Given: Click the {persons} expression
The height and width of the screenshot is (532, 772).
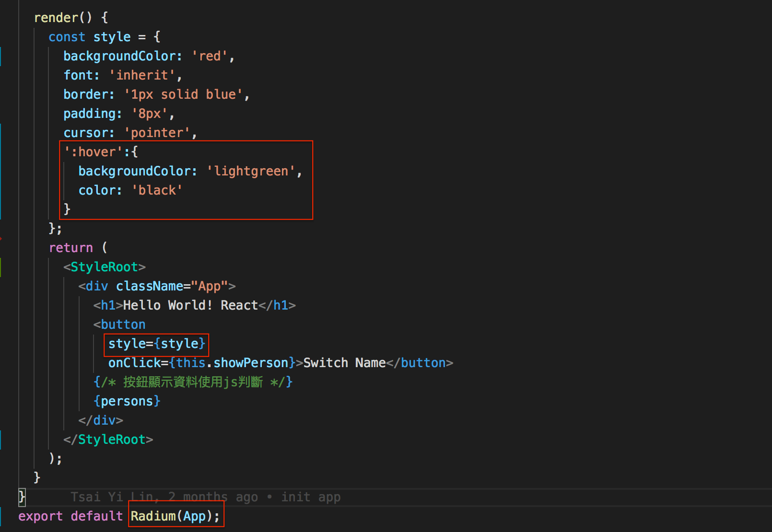Looking at the screenshot, I should pyautogui.click(x=127, y=401).
